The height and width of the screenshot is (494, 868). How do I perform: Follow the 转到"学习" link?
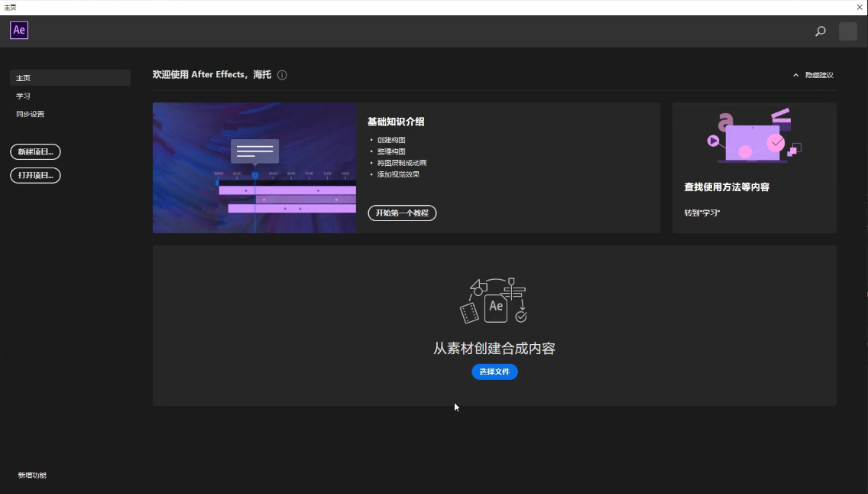point(702,213)
